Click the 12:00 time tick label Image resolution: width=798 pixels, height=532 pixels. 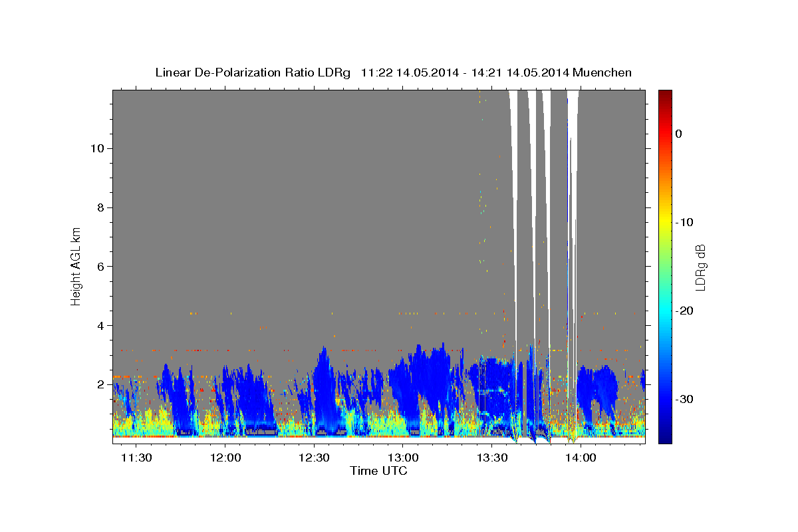pos(225,458)
